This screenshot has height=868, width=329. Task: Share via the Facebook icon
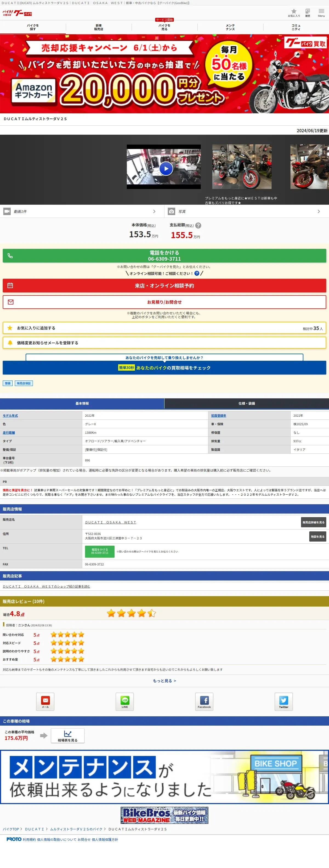tap(204, 701)
